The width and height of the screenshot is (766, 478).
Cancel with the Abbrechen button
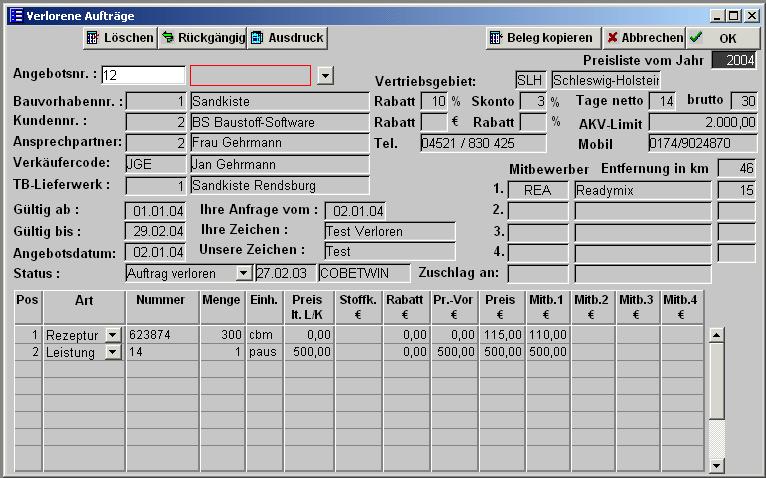pyautogui.click(x=643, y=38)
